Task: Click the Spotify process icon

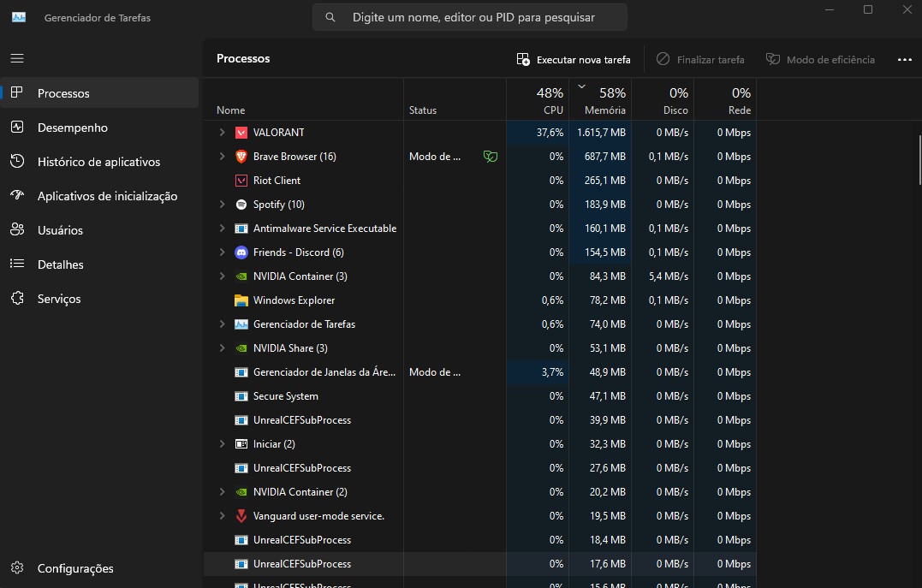Action: pyautogui.click(x=241, y=205)
